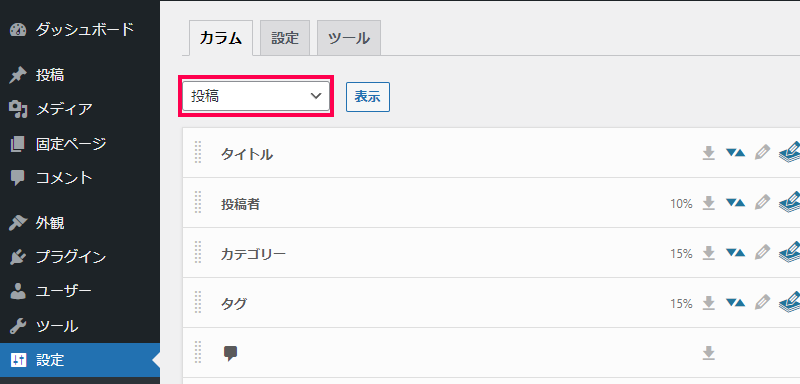Expand the カテゴリー column settings row
Viewport: 800px width, 384px height.
(x=491, y=253)
